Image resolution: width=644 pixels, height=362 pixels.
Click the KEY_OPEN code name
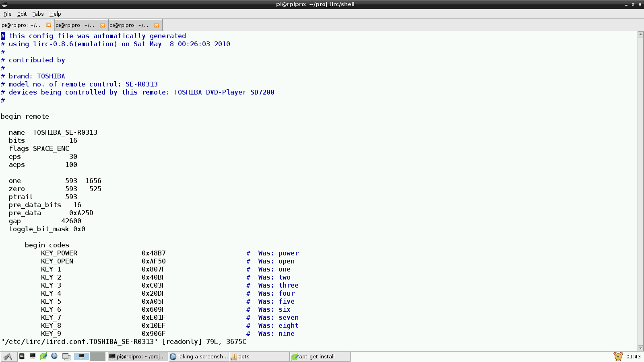(x=57, y=261)
